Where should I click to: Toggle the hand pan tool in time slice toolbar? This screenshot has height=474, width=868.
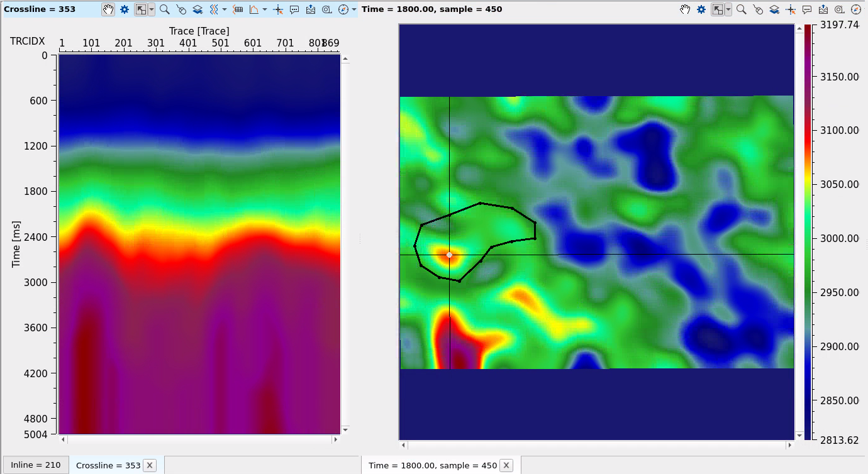click(x=685, y=9)
